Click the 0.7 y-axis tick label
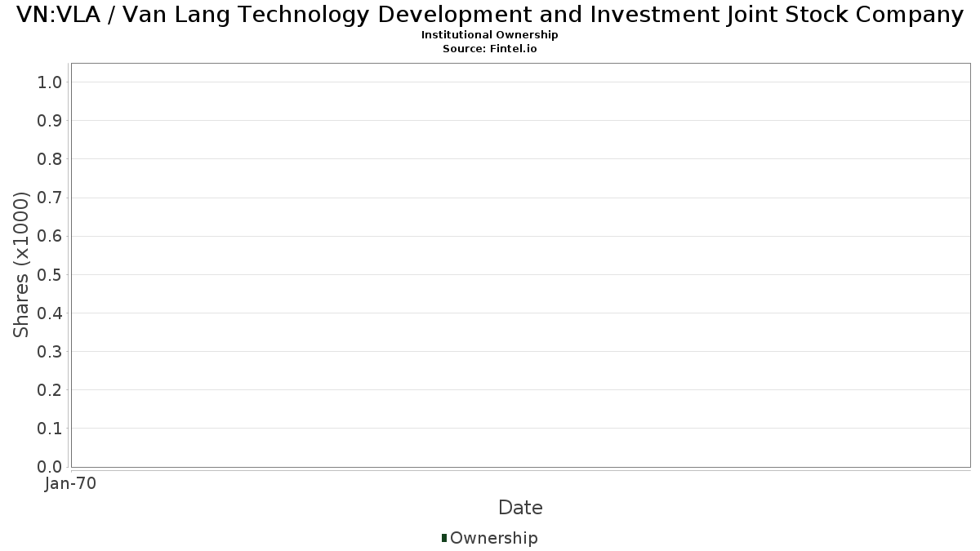Viewport: 980px width, 551px height. pyautogui.click(x=50, y=198)
